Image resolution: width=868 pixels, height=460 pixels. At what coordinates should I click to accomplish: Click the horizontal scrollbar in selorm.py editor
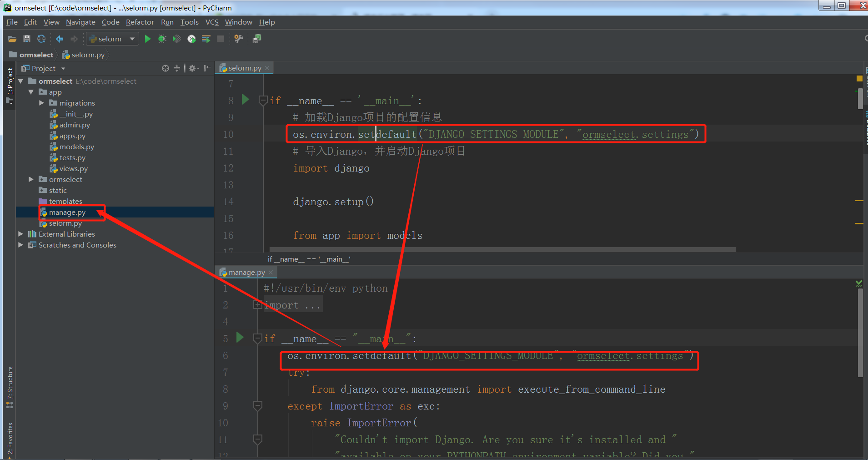(x=502, y=249)
